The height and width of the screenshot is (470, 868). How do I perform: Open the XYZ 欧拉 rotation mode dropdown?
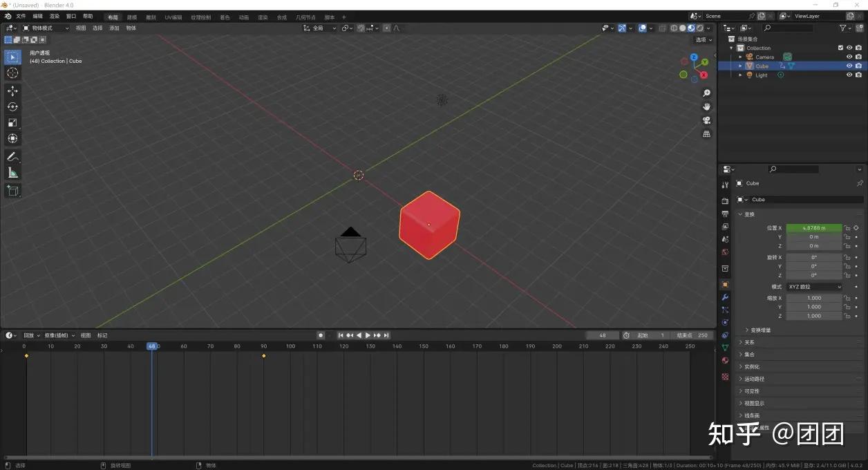[814, 286]
